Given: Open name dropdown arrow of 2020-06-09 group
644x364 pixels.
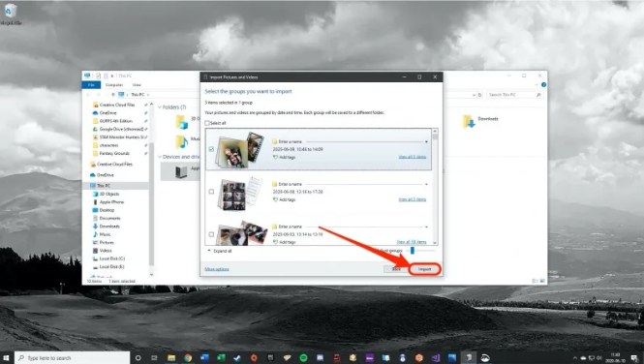Looking at the screenshot, I should click(426, 142).
